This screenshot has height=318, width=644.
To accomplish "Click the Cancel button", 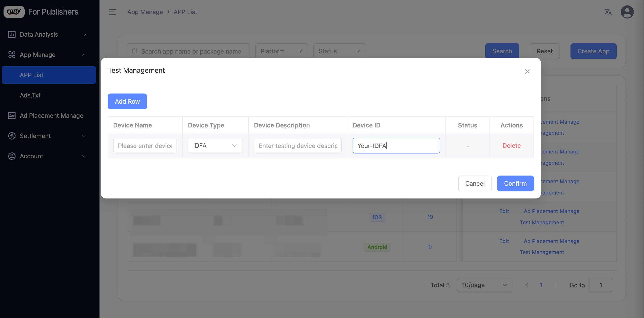I will coord(475,183).
